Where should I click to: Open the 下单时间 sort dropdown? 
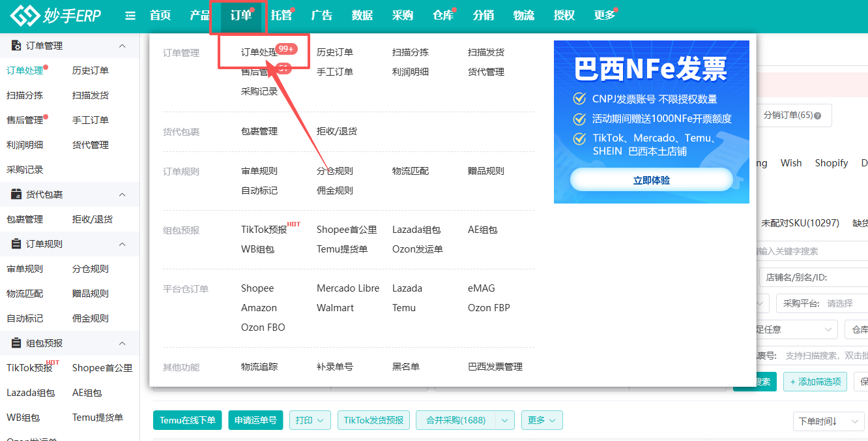point(828,421)
